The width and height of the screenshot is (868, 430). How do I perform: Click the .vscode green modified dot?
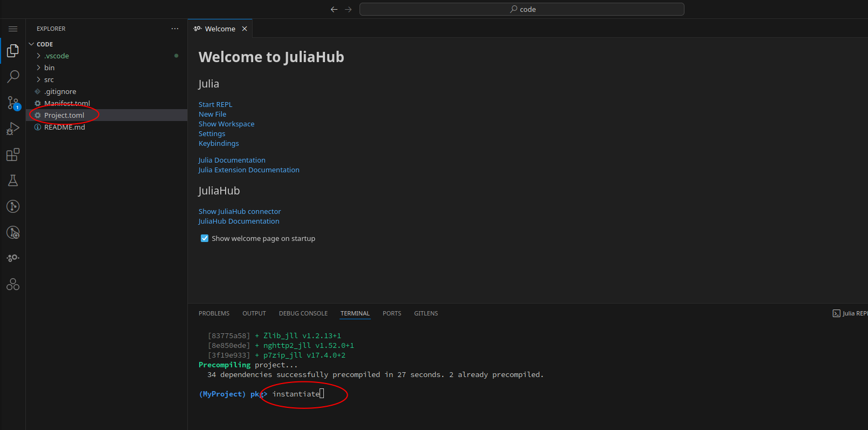(x=177, y=56)
